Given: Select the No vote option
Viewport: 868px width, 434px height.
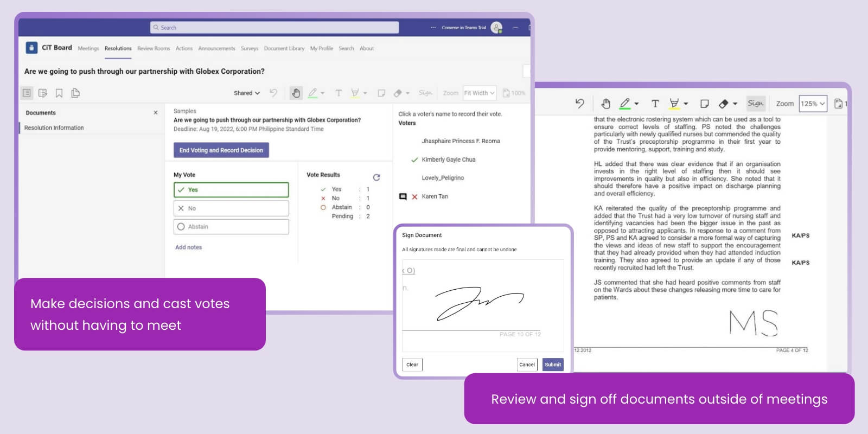Looking at the screenshot, I should point(231,208).
